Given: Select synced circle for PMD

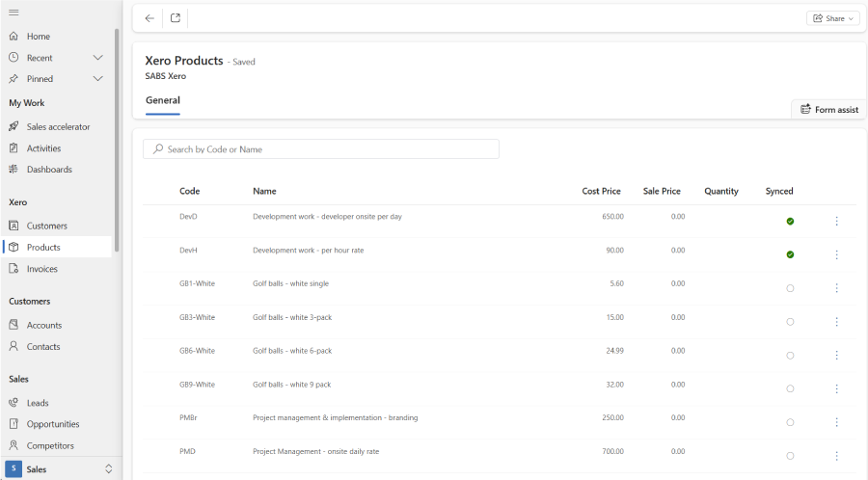Looking at the screenshot, I should click(790, 456).
